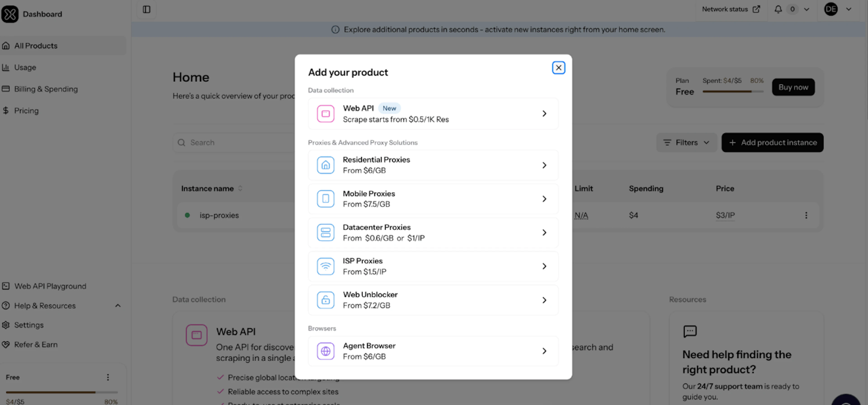The width and height of the screenshot is (868, 405).
Task: Close the Add your product dialog
Action: [558, 68]
